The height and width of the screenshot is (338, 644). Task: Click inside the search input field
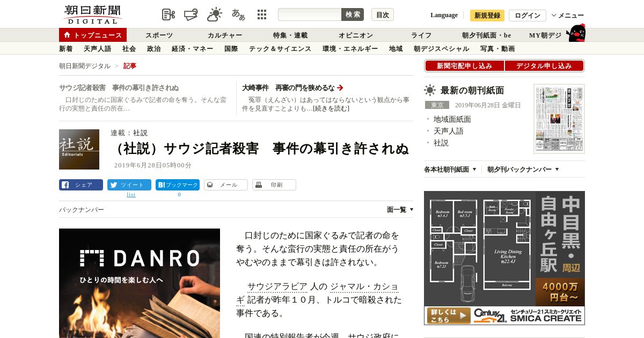(310, 14)
